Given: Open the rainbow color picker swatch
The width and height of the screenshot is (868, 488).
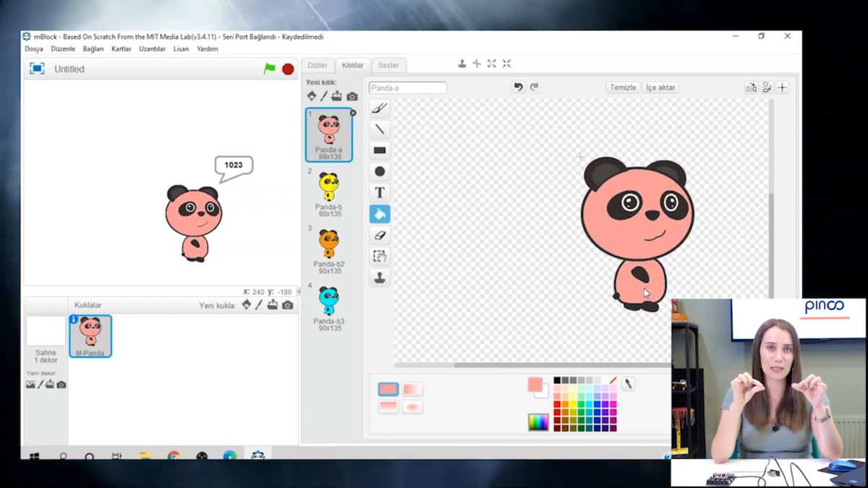Looking at the screenshot, I should click(x=538, y=422).
